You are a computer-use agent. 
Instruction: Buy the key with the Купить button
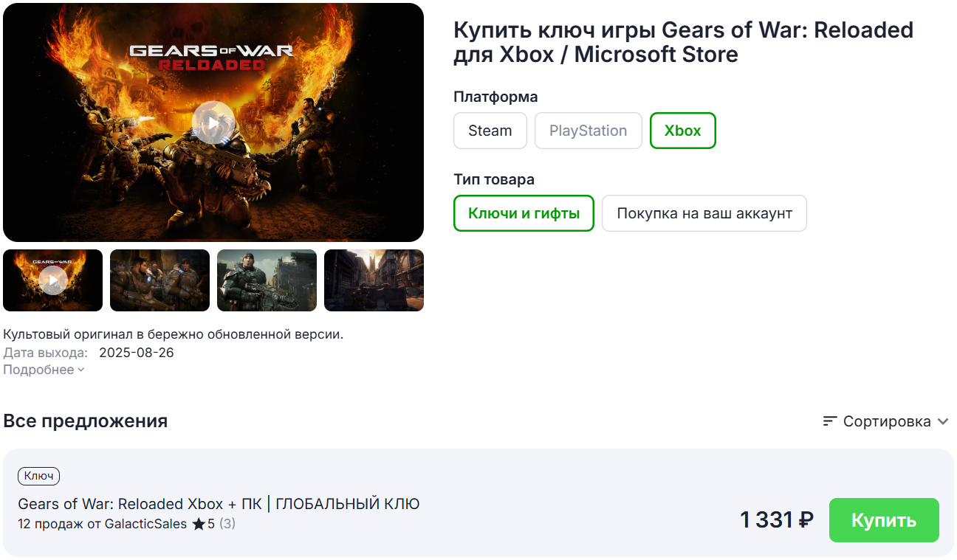pos(884,520)
